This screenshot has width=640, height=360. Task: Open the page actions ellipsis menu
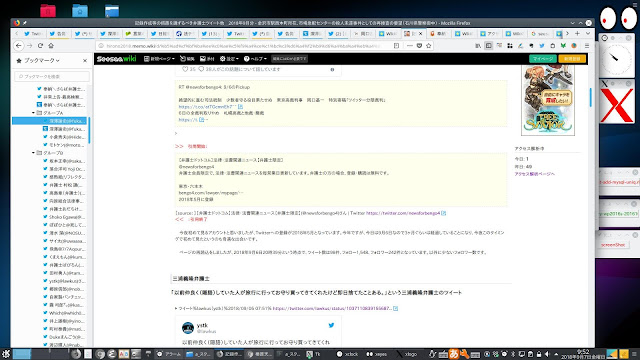[410, 46]
